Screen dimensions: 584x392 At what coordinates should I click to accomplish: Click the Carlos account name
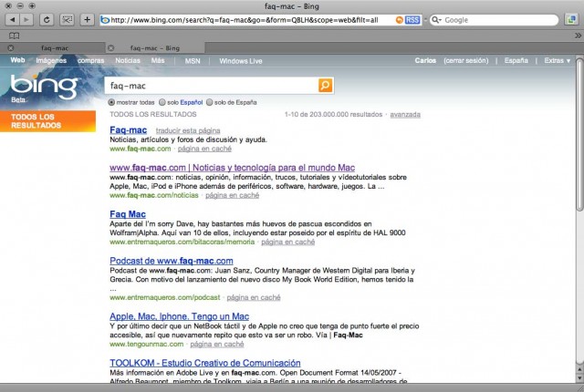pos(425,60)
